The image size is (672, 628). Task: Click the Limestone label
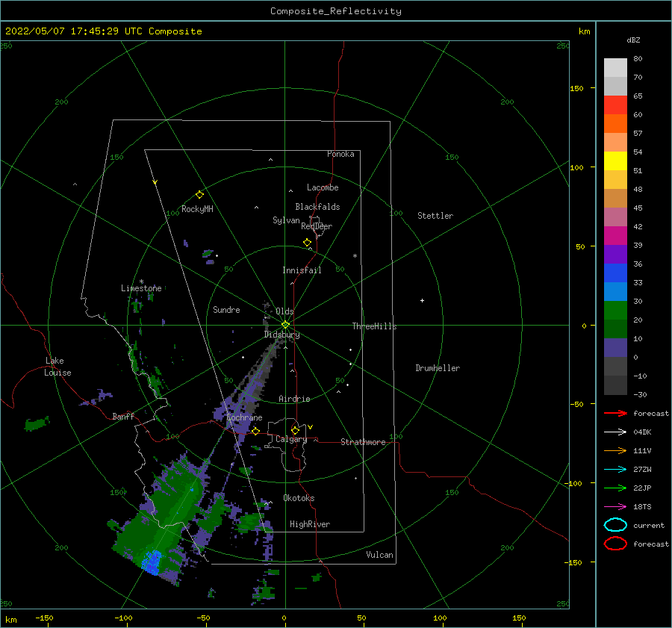click(141, 288)
